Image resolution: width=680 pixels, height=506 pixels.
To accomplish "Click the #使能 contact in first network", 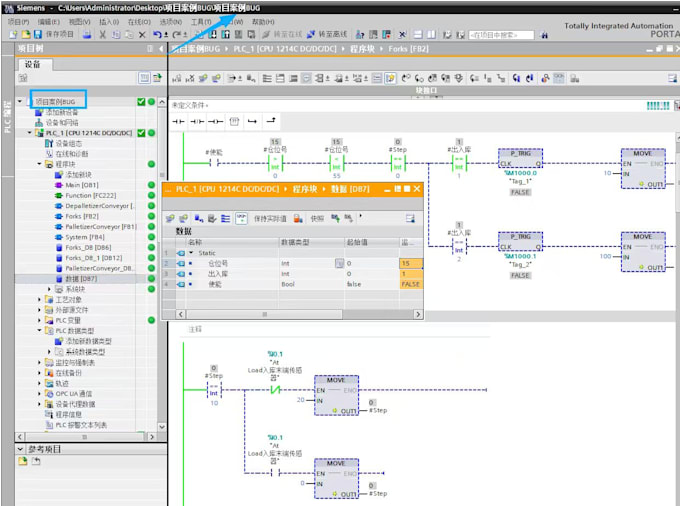I will pyautogui.click(x=214, y=163).
